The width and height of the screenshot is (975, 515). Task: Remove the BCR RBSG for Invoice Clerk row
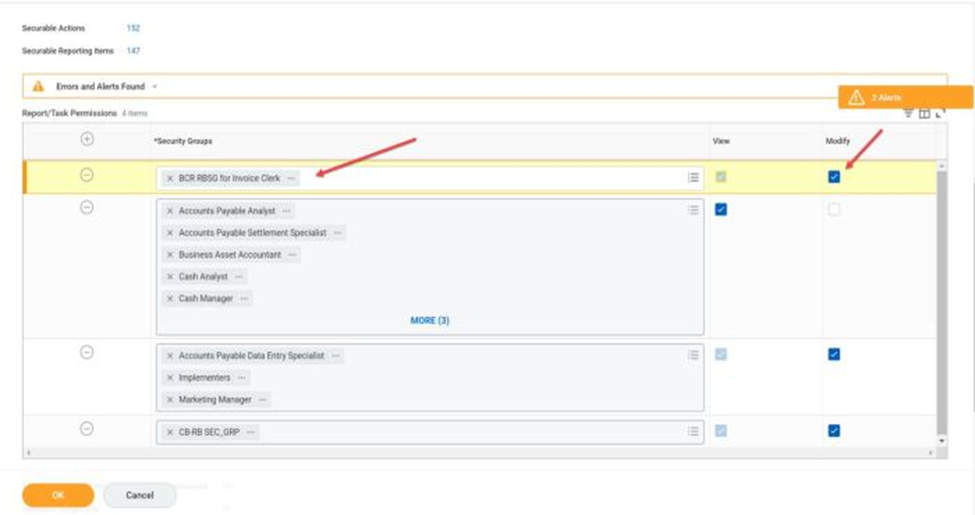pos(87,176)
